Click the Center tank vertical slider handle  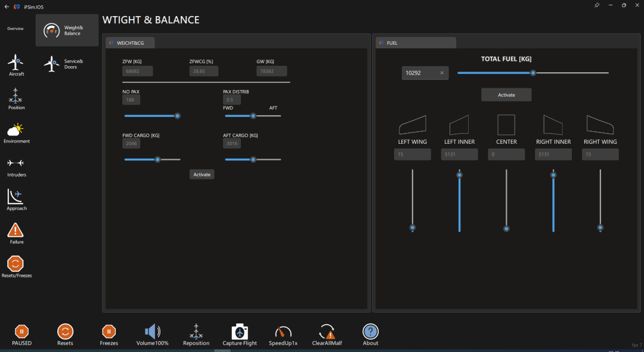(506, 229)
